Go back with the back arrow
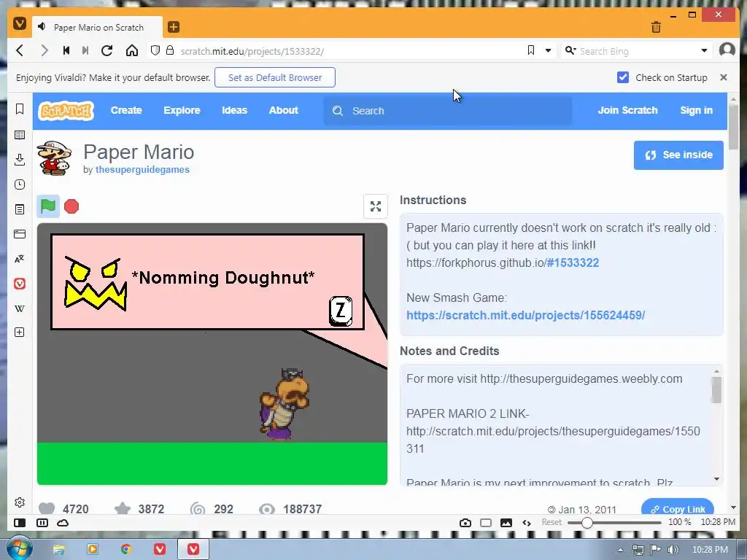This screenshot has width=747, height=560. pos(20,50)
